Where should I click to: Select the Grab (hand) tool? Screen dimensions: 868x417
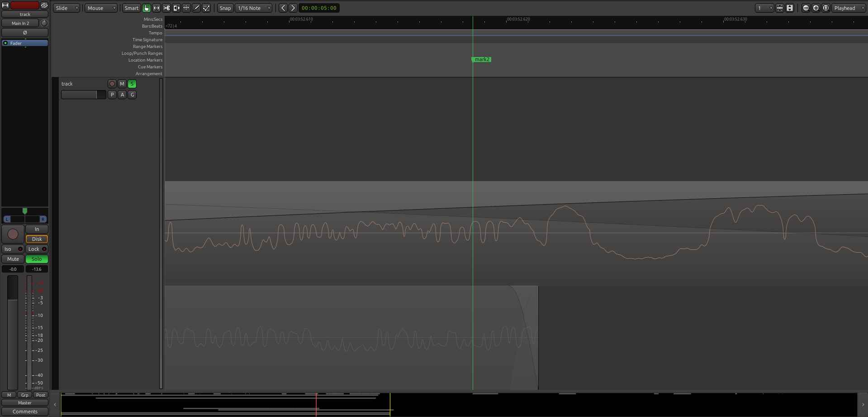click(x=147, y=8)
